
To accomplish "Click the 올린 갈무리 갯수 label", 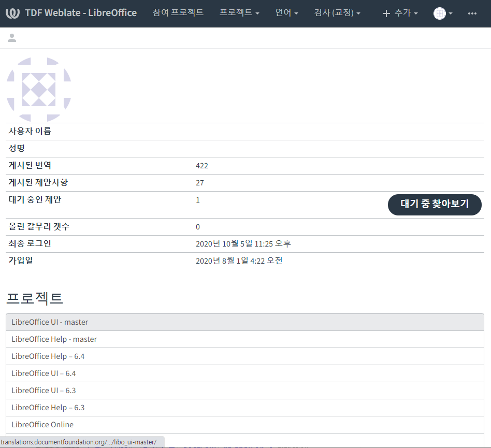I will (39, 226).
